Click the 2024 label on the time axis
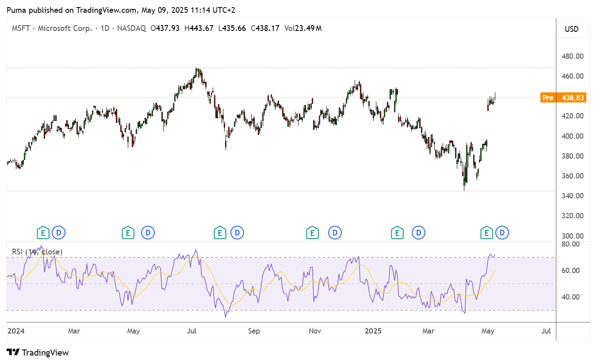This screenshot has width=597, height=364. (x=16, y=330)
